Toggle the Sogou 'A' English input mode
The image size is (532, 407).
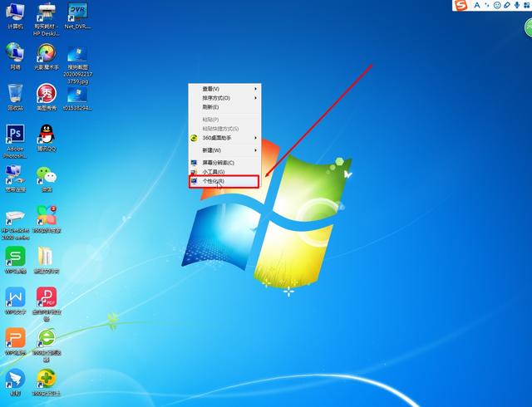click(x=477, y=5)
